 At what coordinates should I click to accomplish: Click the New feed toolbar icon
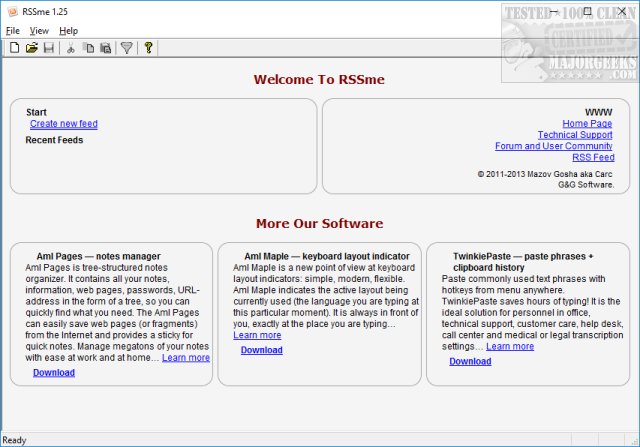tap(15, 48)
